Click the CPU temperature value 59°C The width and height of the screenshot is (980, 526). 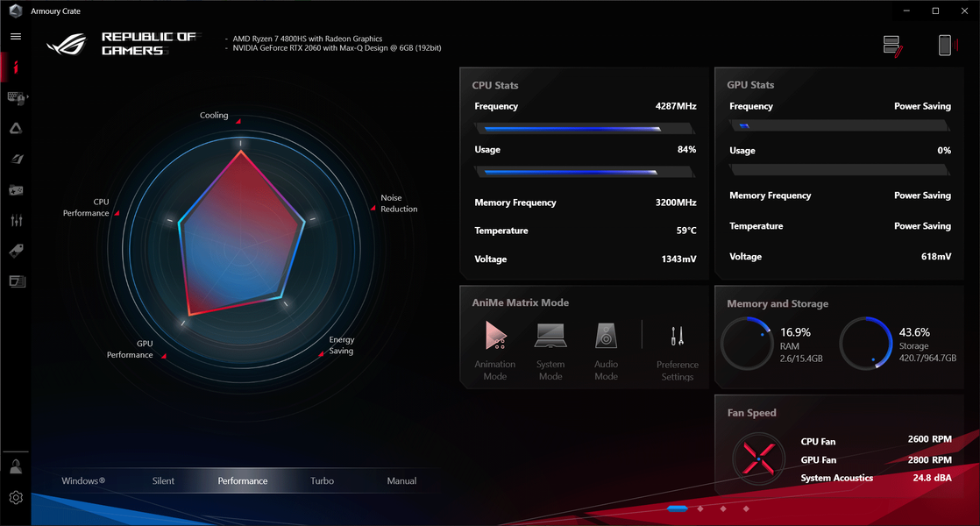coord(686,231)
